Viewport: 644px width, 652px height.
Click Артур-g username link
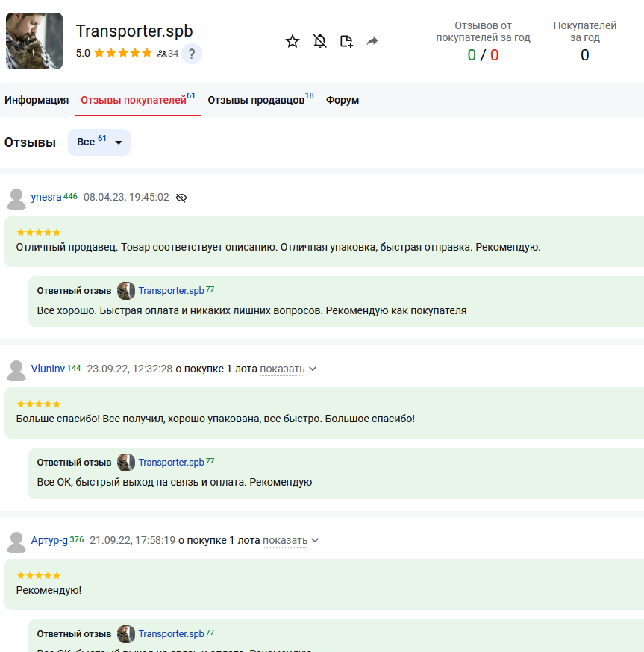coord(49,540)
